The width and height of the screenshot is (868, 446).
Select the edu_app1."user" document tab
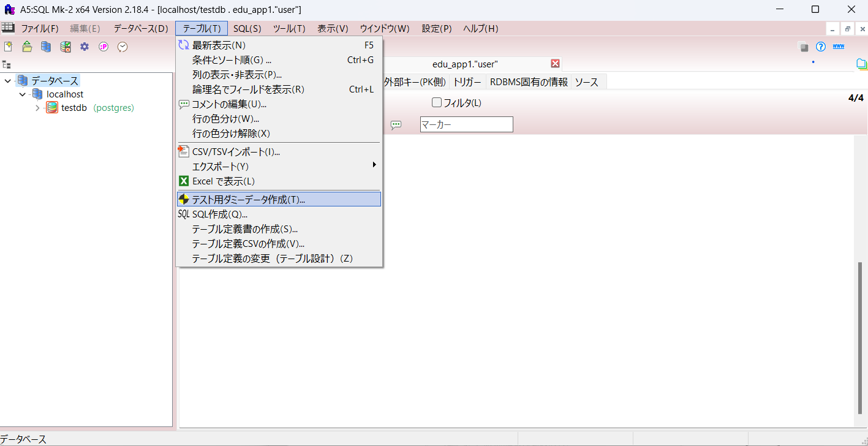(466, 64)
